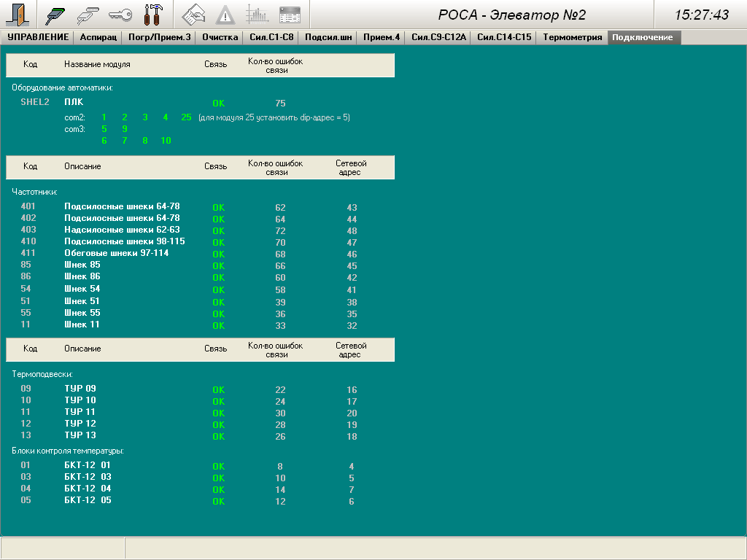
Task: Select the Очистка tab
Action: pyautogui.click(x=220, y=37)
